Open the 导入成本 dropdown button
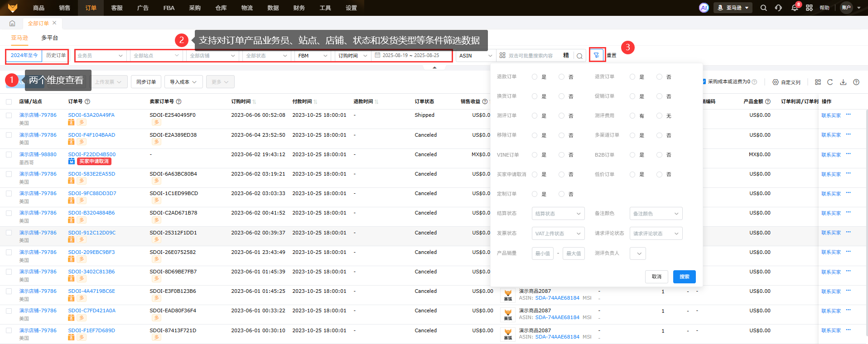 pos(183,82)
